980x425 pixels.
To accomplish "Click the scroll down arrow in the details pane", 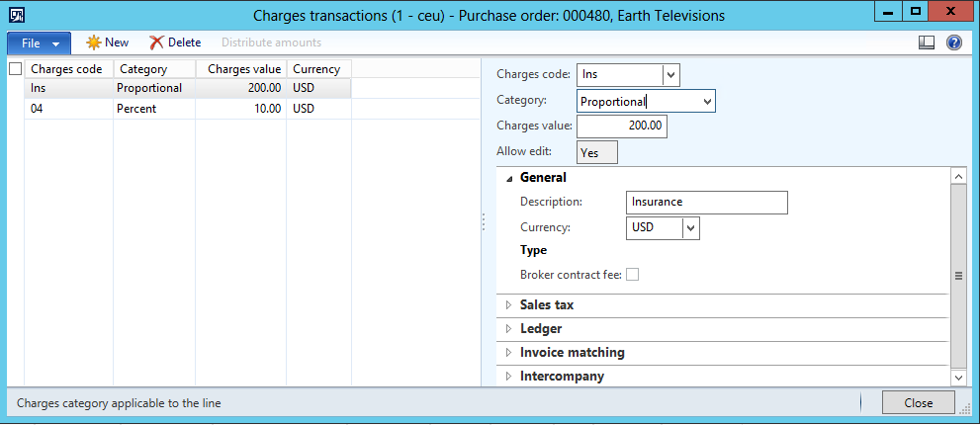I will (957, 378).
